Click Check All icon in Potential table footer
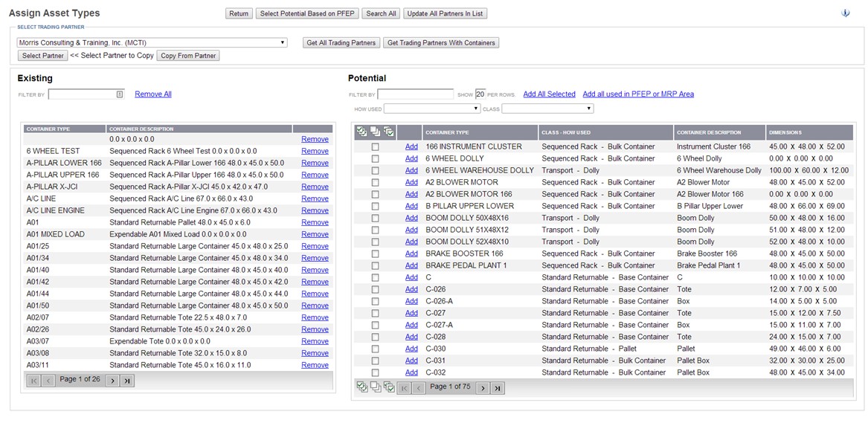Screen dimensions: 868x423 (x=361, y=387)
